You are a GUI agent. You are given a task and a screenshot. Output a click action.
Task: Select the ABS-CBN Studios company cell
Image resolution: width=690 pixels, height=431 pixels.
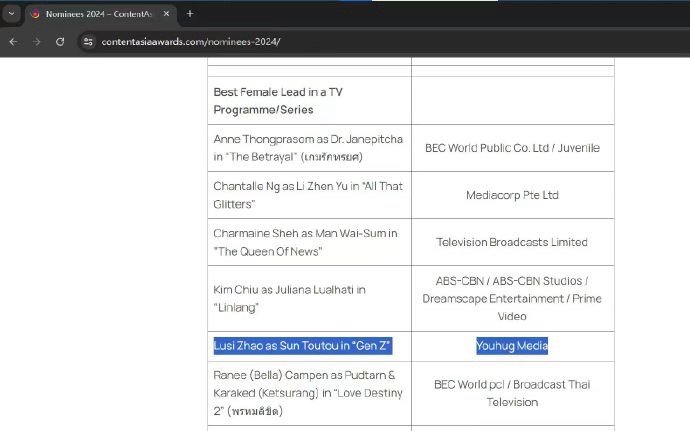coord(512,298)
